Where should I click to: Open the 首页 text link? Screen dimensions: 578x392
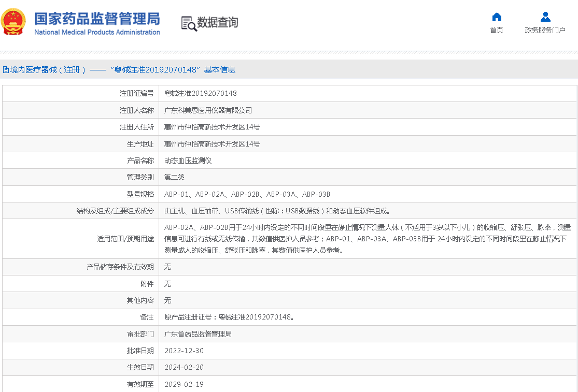[x=497, y=30]
